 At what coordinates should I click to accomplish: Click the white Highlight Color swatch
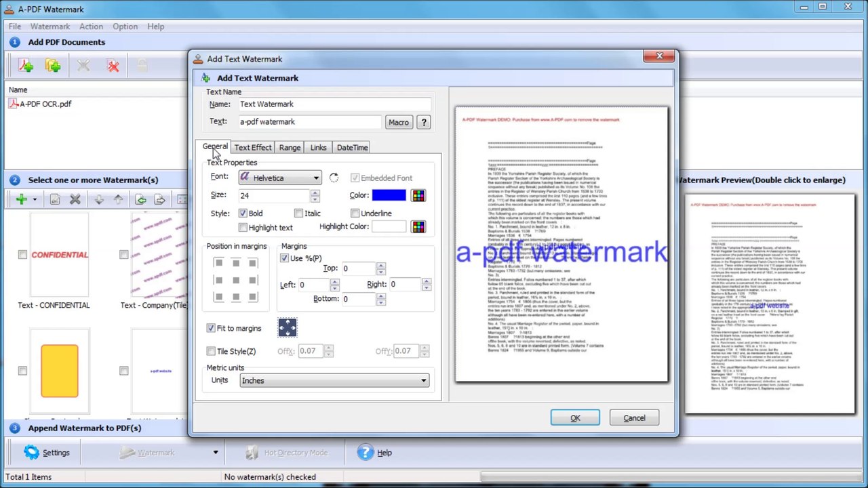389,227
